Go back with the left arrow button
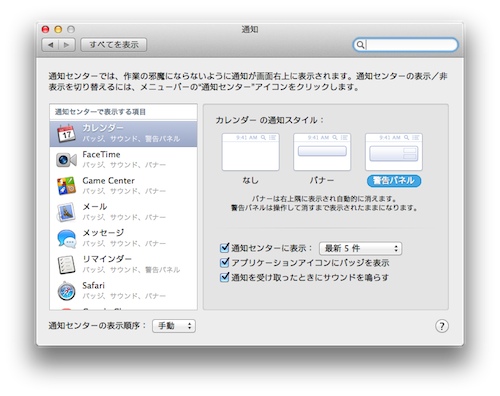The image size is (500, 396). (50, 45)
